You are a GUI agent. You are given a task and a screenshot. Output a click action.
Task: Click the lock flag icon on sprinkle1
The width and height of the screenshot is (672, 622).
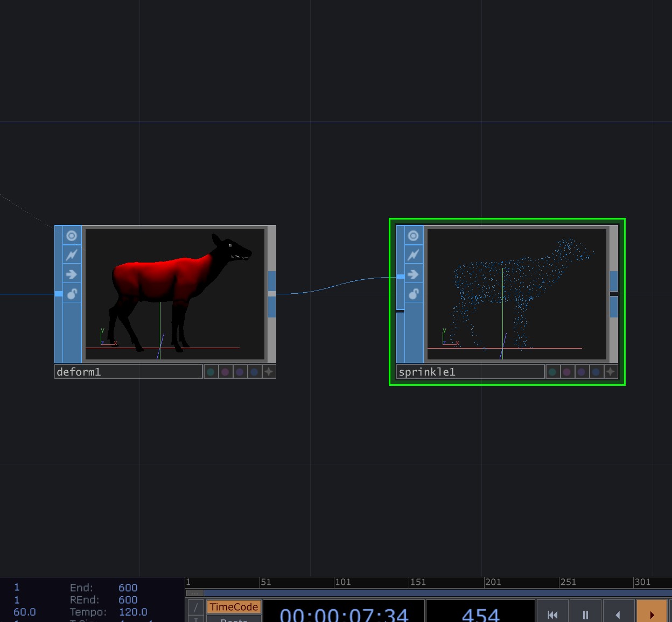(413, 294)
